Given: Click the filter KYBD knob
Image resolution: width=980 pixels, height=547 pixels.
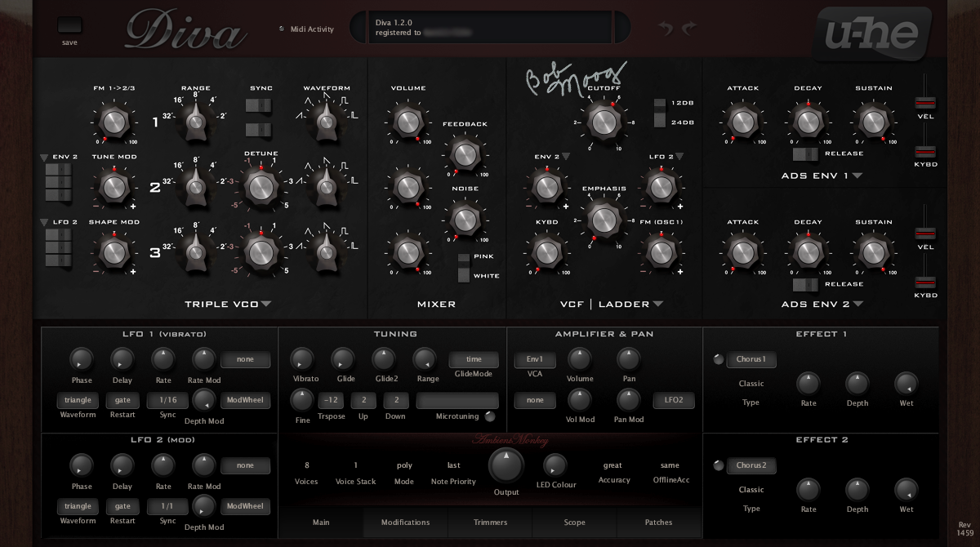Looking at the screenshot, I should [546, 252].
